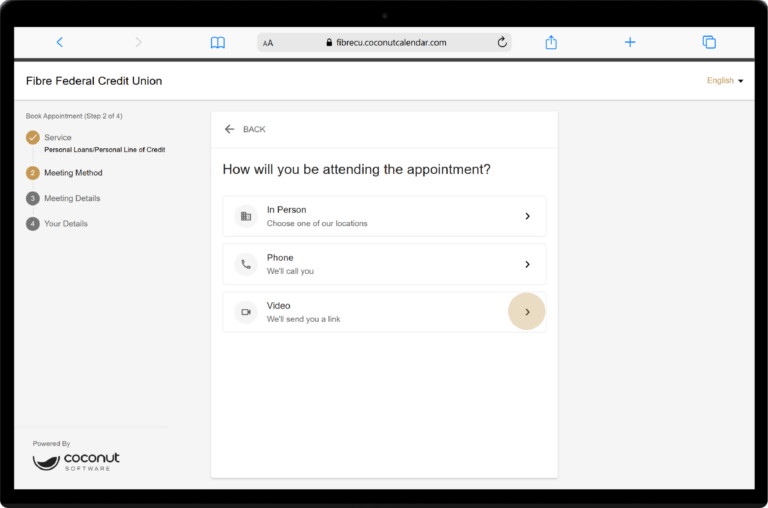Reload the page with the refresh icon
768x508 pixels.
[x=501, y=42]
